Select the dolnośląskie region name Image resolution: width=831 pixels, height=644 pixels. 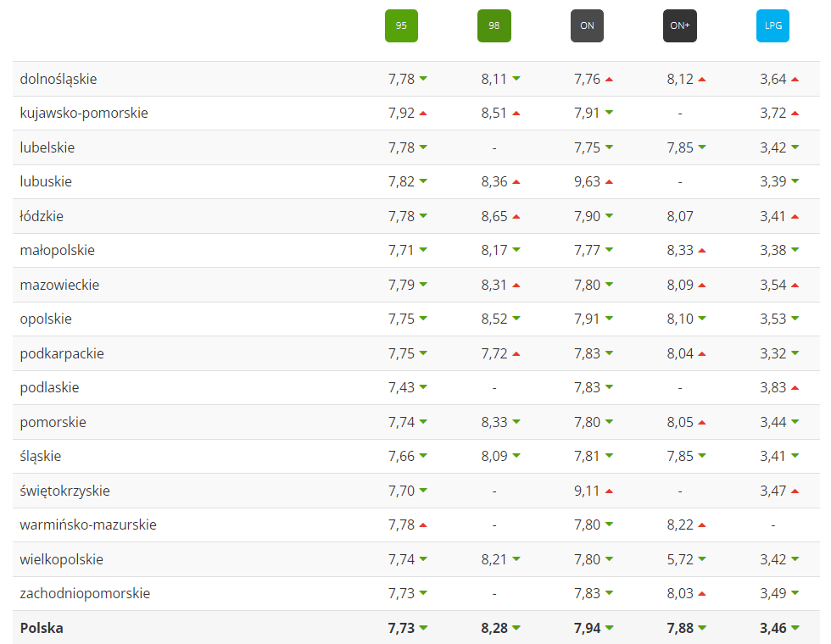[59, 79]
